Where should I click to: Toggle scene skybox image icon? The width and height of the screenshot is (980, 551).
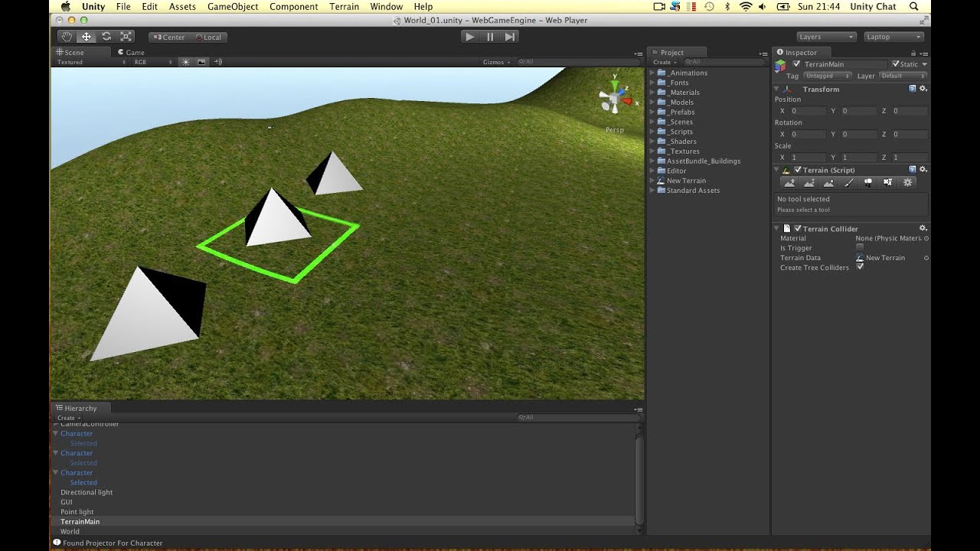pos(201,62)
